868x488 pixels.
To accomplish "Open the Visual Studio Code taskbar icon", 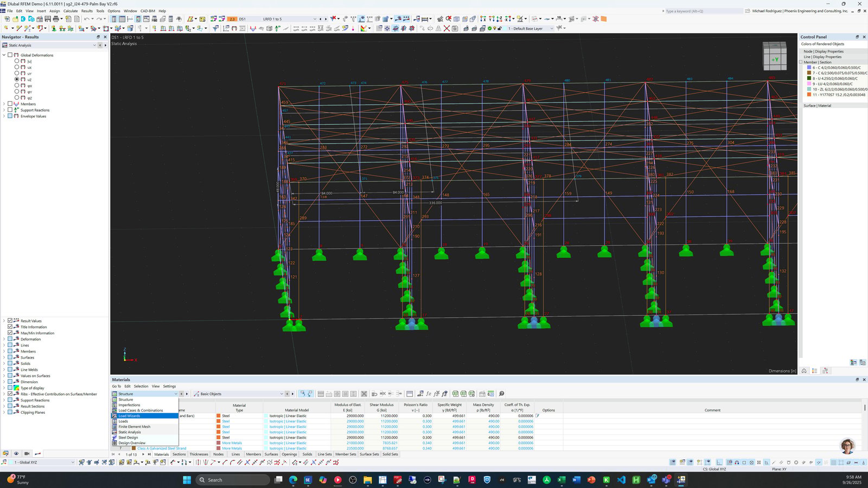I will click(621, 480).
